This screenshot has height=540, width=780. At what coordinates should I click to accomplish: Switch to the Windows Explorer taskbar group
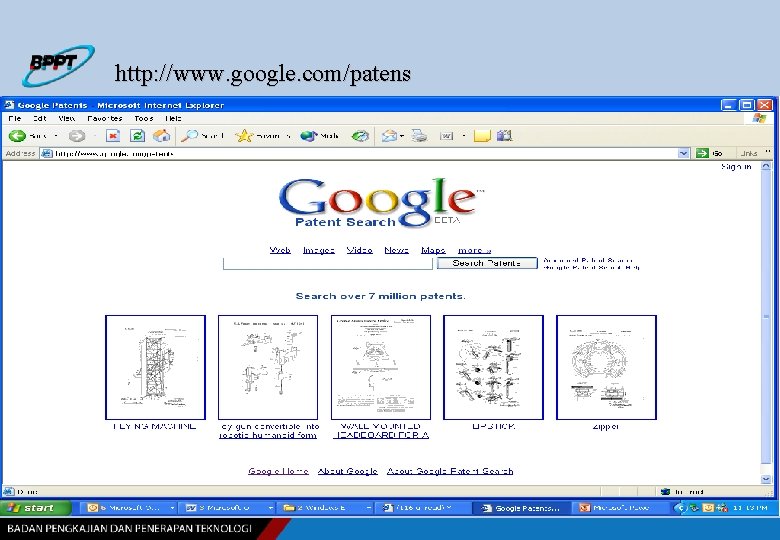pyautogui.click(x=326, y=508)
